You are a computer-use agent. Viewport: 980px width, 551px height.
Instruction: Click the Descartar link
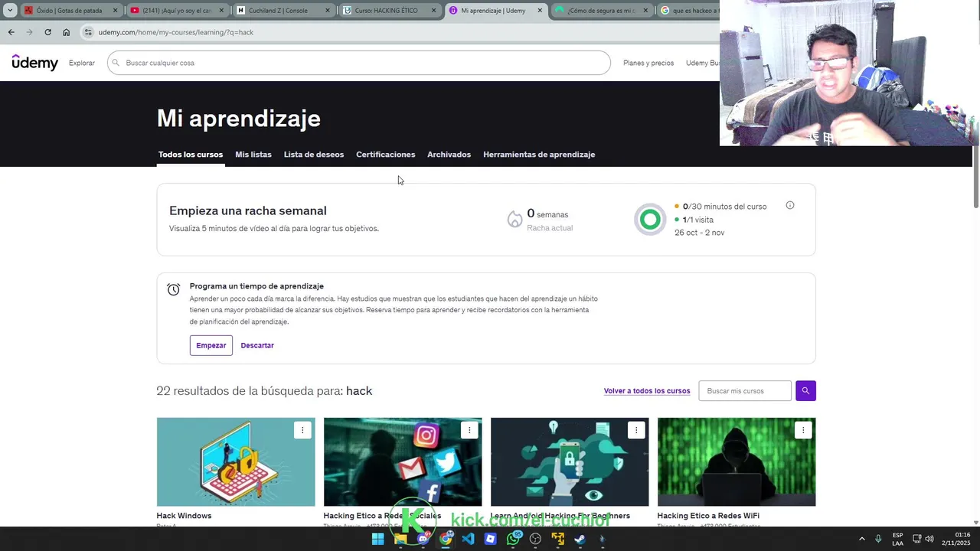coord(257,345)
